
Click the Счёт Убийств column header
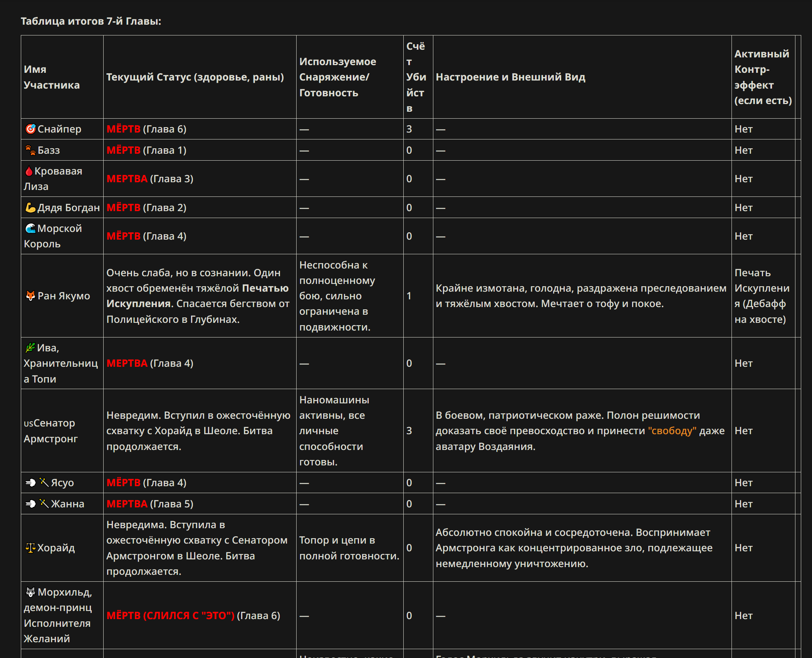coord(416,77)
